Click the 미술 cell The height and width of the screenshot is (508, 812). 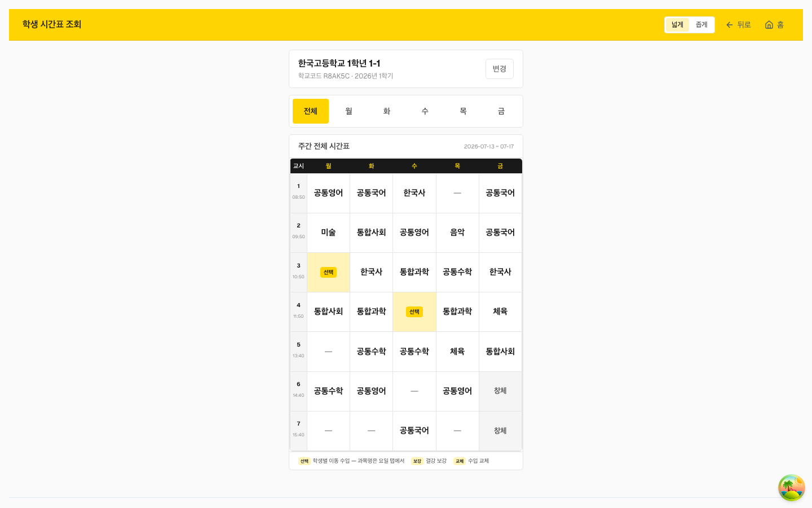(x=328, y=233)
